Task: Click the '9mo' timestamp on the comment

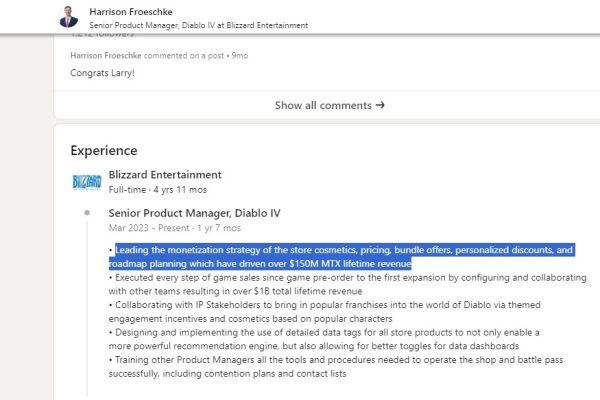Action: [240, 56]
